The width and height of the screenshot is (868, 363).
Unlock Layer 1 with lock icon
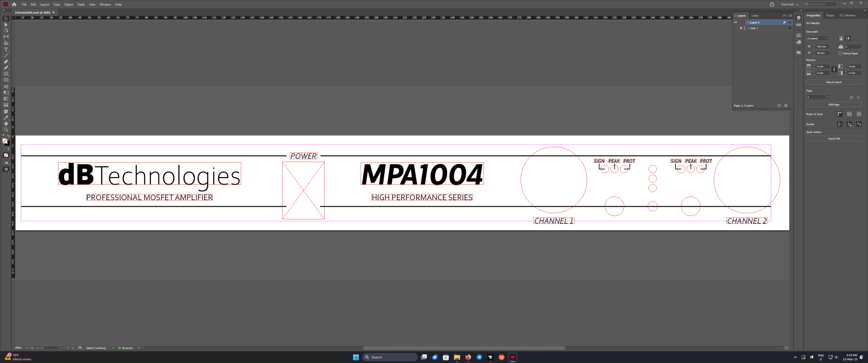click(x=741, y=28)
